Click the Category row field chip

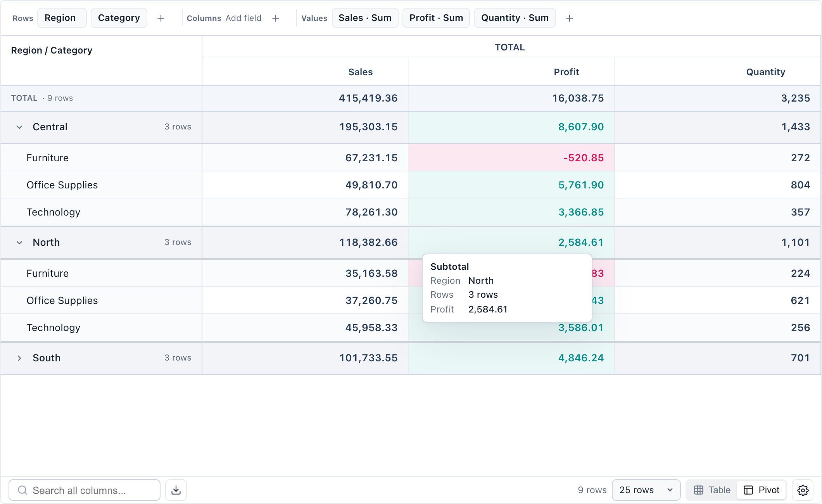point(119,18)
